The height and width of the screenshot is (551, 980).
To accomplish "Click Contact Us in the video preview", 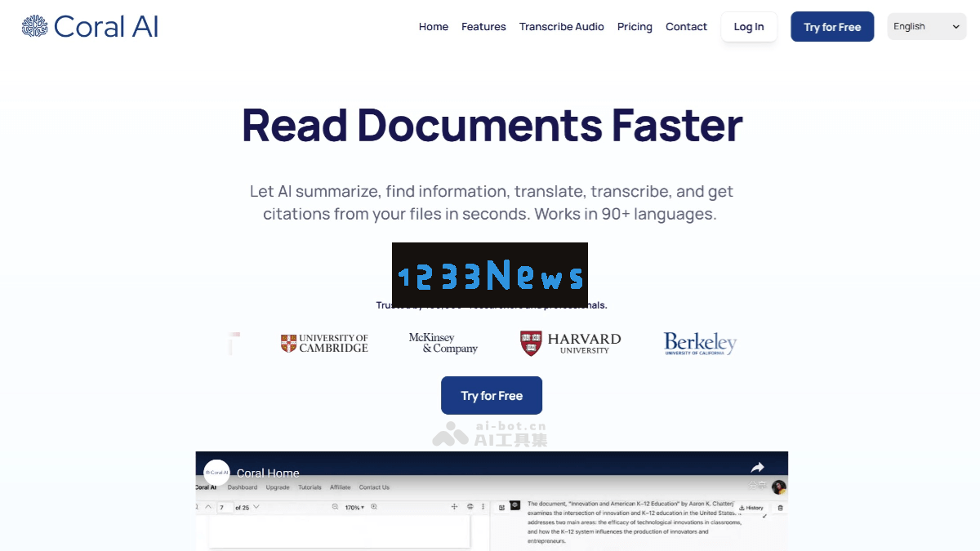I will [374, 487].
